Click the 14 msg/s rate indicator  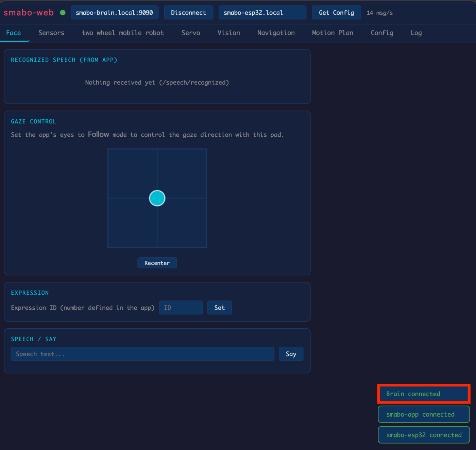379,13
